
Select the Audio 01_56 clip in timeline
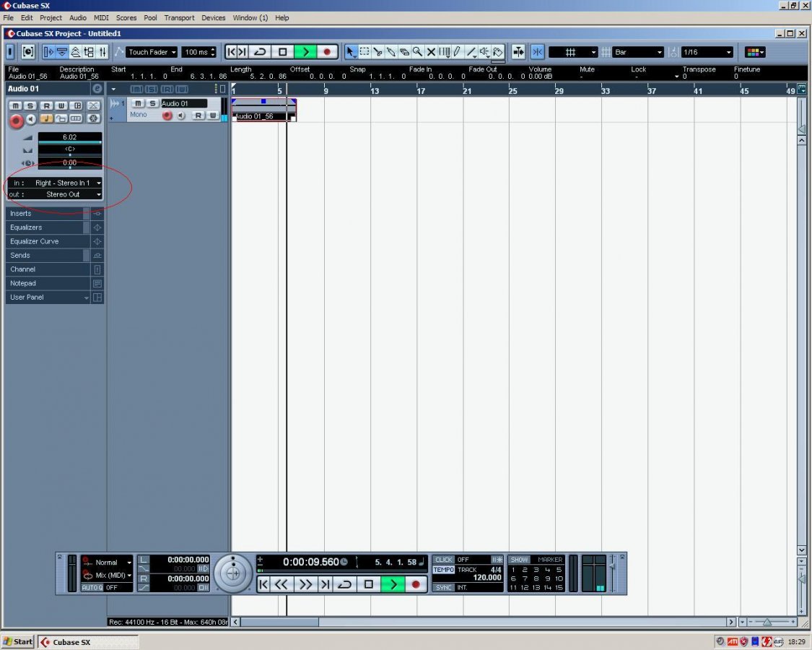pos(263,110)
